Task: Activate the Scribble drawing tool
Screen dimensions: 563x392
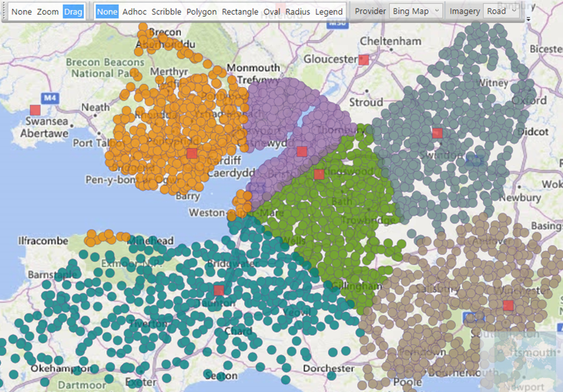Action: pos(166,12)
